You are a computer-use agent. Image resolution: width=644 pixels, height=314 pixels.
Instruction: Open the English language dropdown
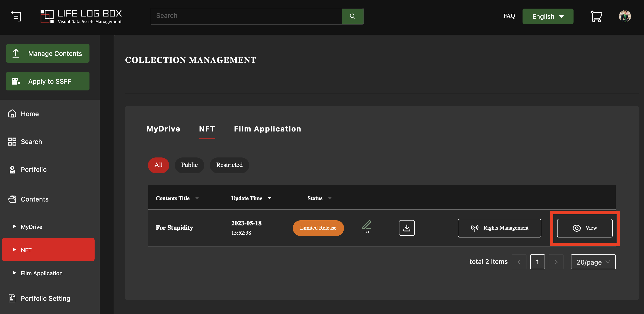(548, 16)
